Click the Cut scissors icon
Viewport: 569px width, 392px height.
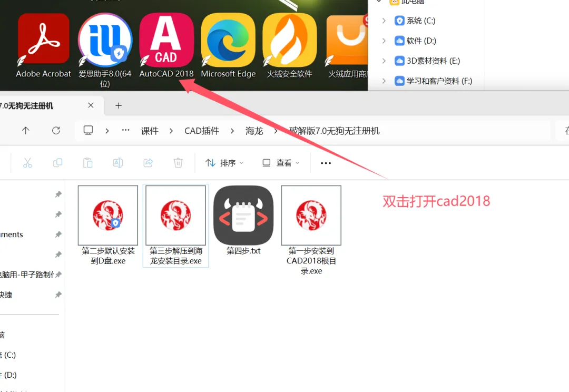click(x=27, y=163)
